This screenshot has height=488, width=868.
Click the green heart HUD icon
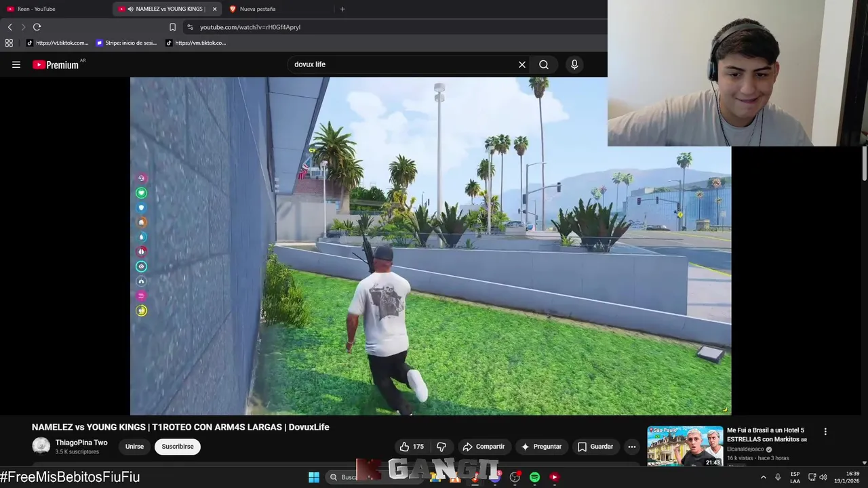pos(141,193)
